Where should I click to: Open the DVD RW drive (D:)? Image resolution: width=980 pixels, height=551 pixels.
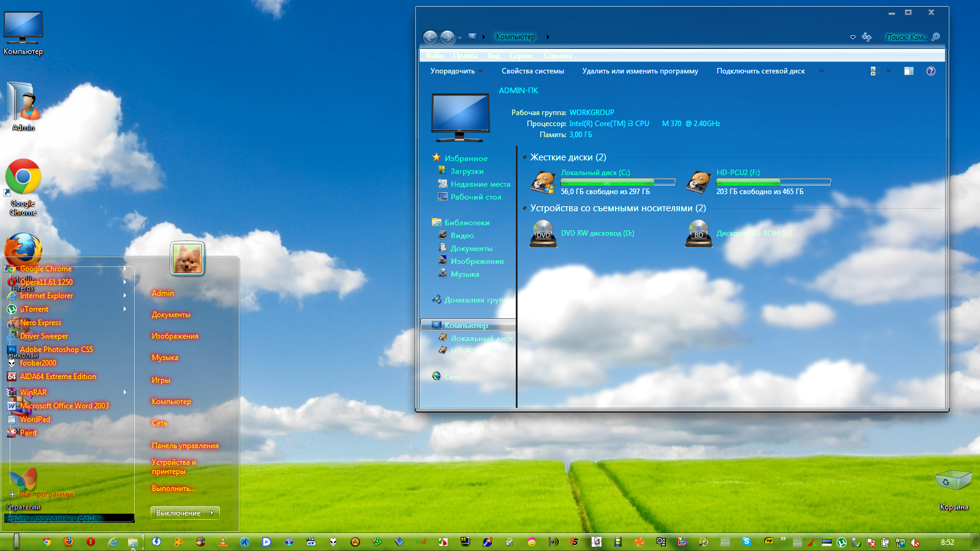pyautogui.click(x=543, y=234)
